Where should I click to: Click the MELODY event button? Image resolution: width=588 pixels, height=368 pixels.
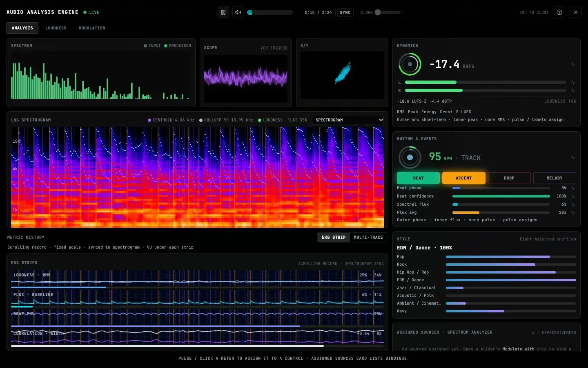(x=555, y=178)
